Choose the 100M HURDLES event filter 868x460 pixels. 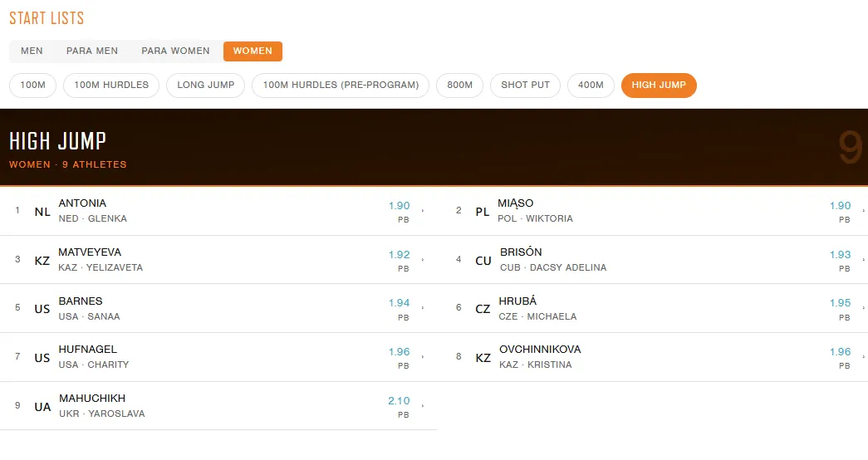tap(111, 86)
